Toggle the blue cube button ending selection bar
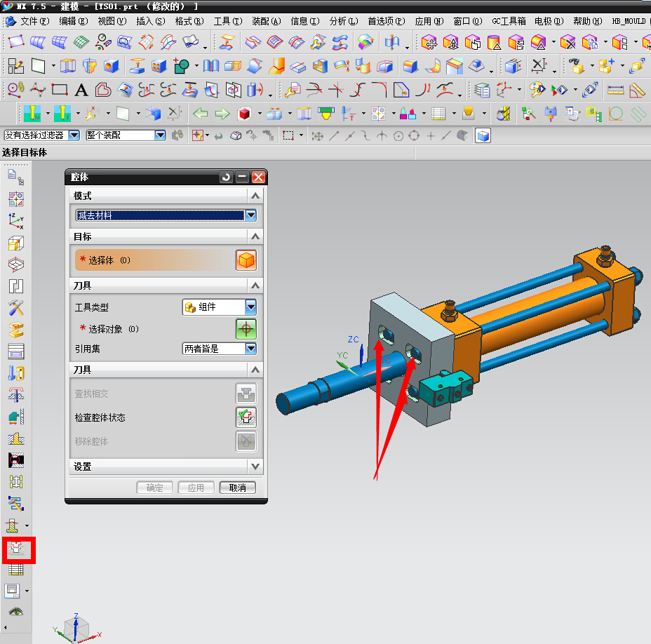651x644 pixels. pos(483,136)
